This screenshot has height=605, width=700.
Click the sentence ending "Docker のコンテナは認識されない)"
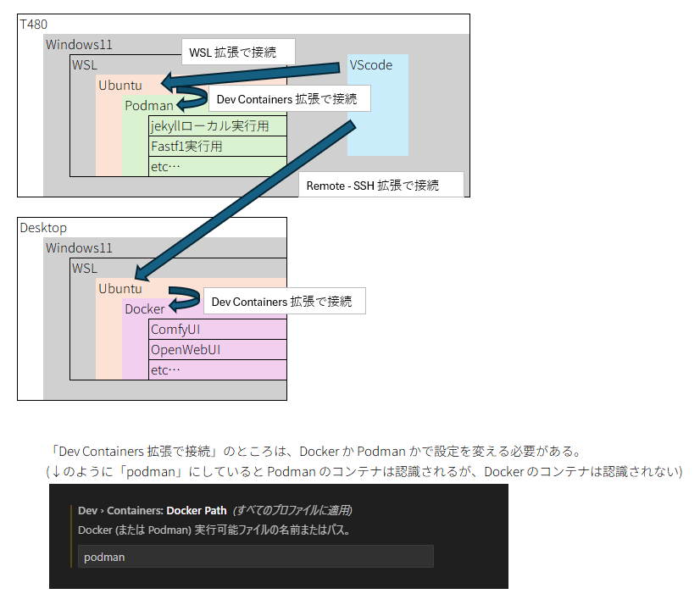364,471
